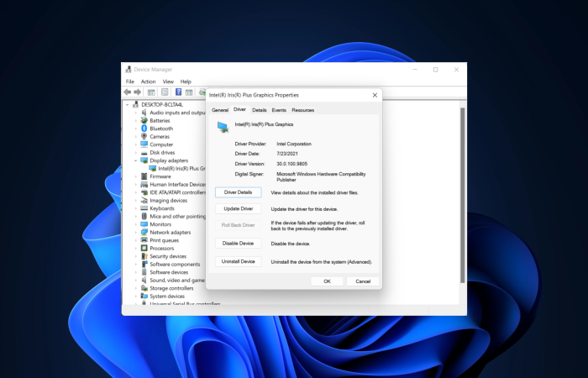This screenshot has height=378, width=588.
Task: Select the Display adapters category icon
Action: click(x=144, y=160)
